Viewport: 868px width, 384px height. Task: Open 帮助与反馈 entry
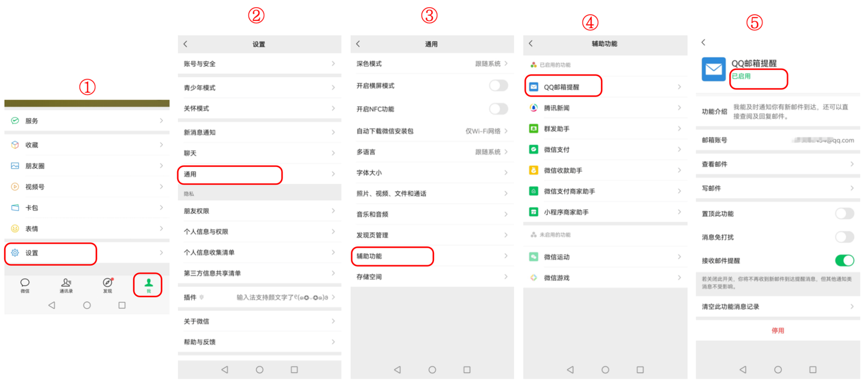259,342
